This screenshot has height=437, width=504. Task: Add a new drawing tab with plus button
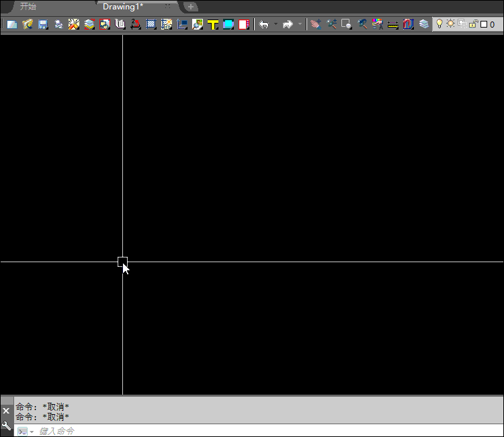tap(191, 7)
